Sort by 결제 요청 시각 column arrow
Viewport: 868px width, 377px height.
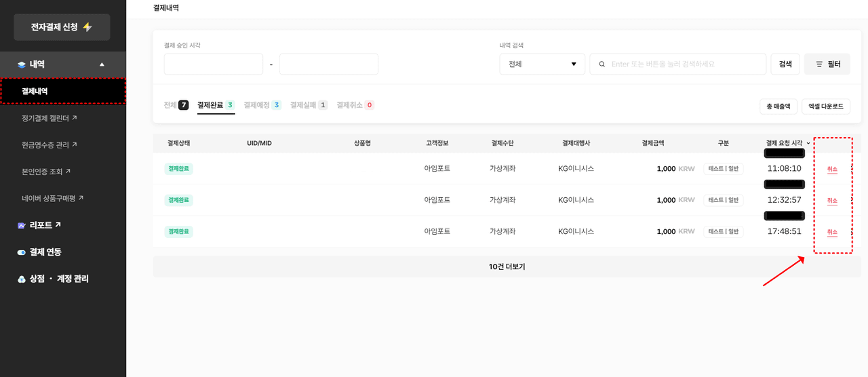click(808, 143)
